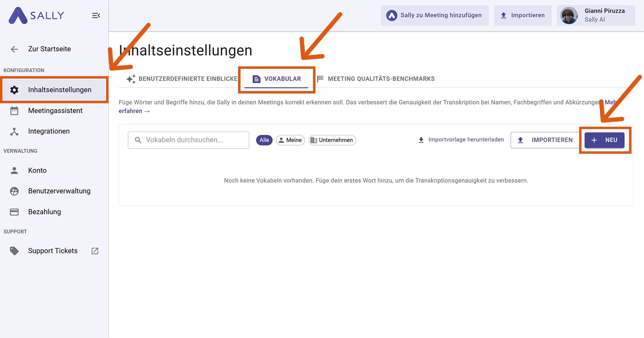Open Konto in the sidebar

point(54,170)
